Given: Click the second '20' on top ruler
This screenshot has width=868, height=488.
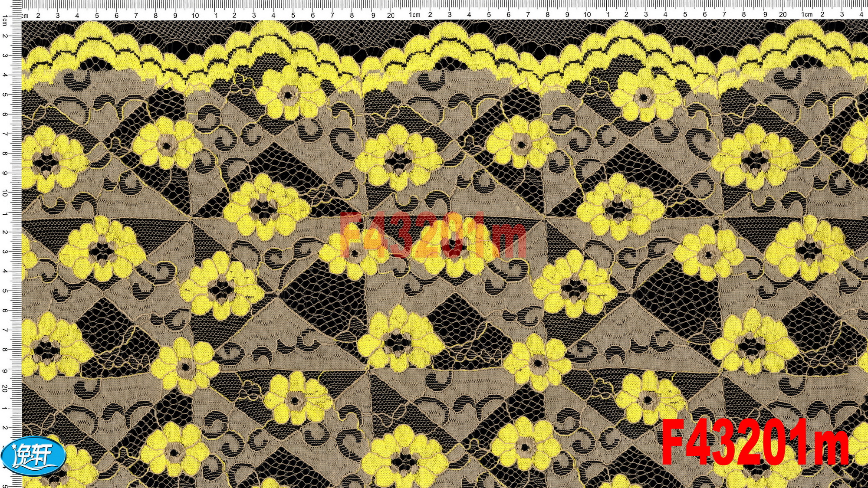Looking at the screenshot, I should pos(783,14).
